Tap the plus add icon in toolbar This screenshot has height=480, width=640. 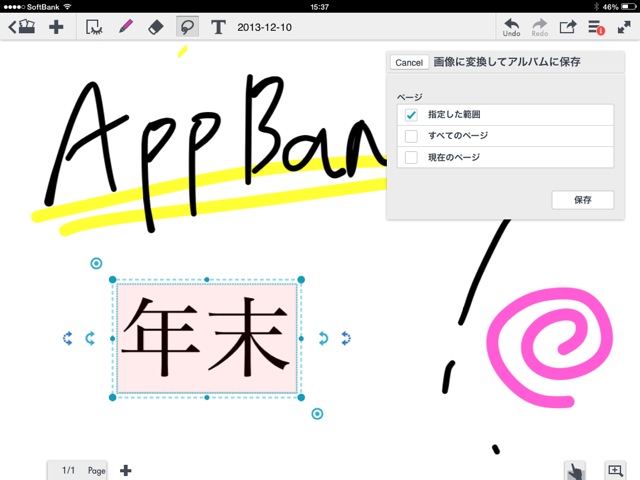(56, 27)
